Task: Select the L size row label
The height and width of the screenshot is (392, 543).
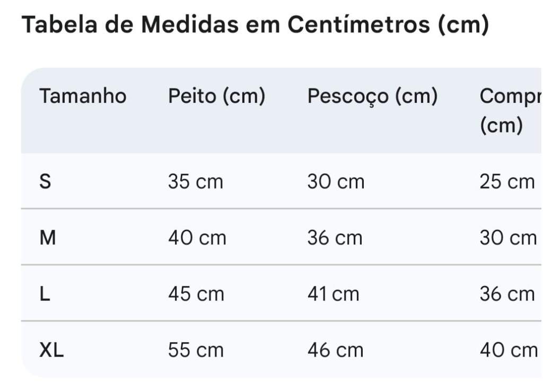Action: pyautogui.click(x=46, y=294)
